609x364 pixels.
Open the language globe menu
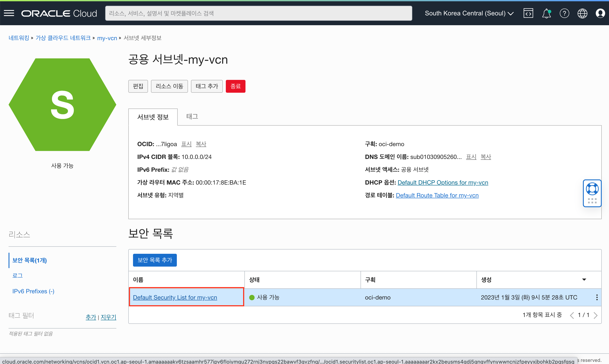click(x=582, y=13)
